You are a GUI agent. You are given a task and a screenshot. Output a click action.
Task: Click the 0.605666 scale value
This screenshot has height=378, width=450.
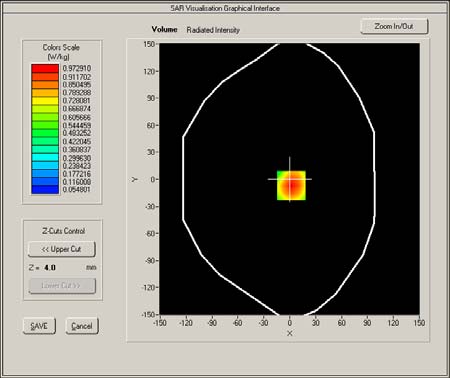[77, 117]
